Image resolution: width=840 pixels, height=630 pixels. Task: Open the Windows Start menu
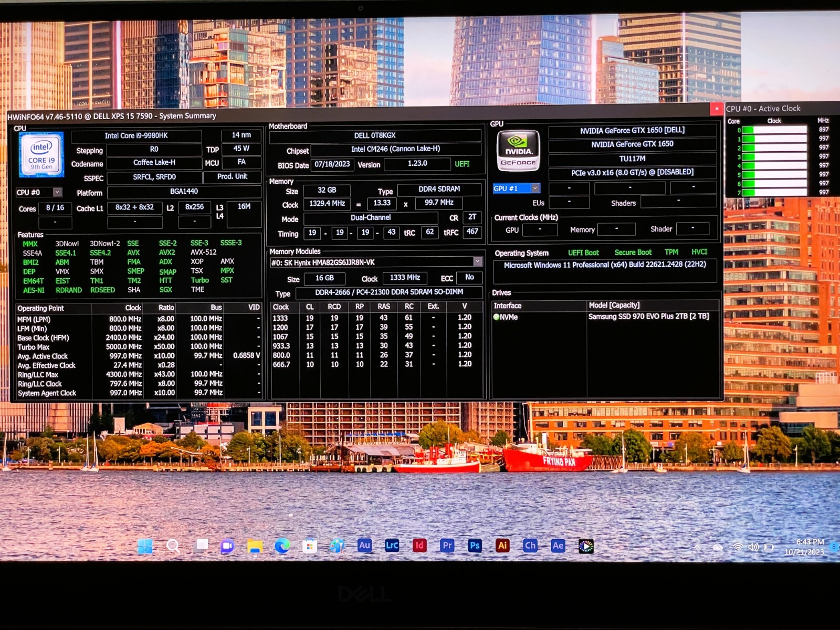tap(145, 547)
